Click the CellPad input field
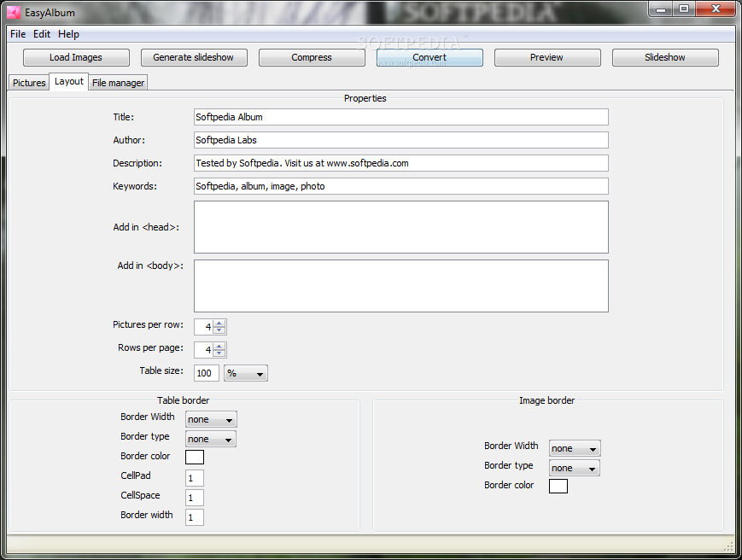 tap(195, 478)
